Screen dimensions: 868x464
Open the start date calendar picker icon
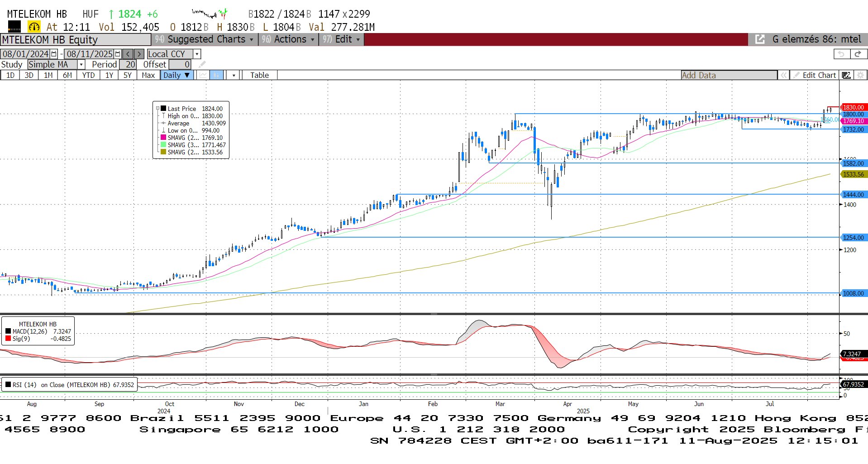click(x=54, y=54)
